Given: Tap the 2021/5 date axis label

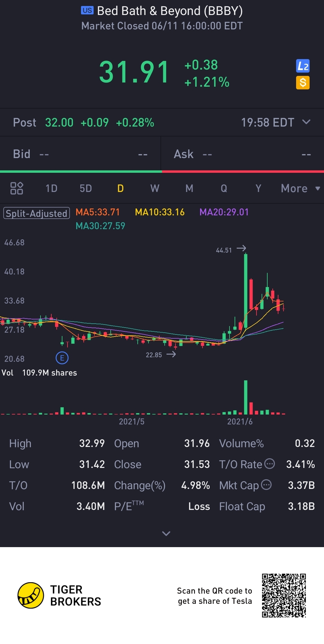Looking at the screenshot, I should (132, 421).
